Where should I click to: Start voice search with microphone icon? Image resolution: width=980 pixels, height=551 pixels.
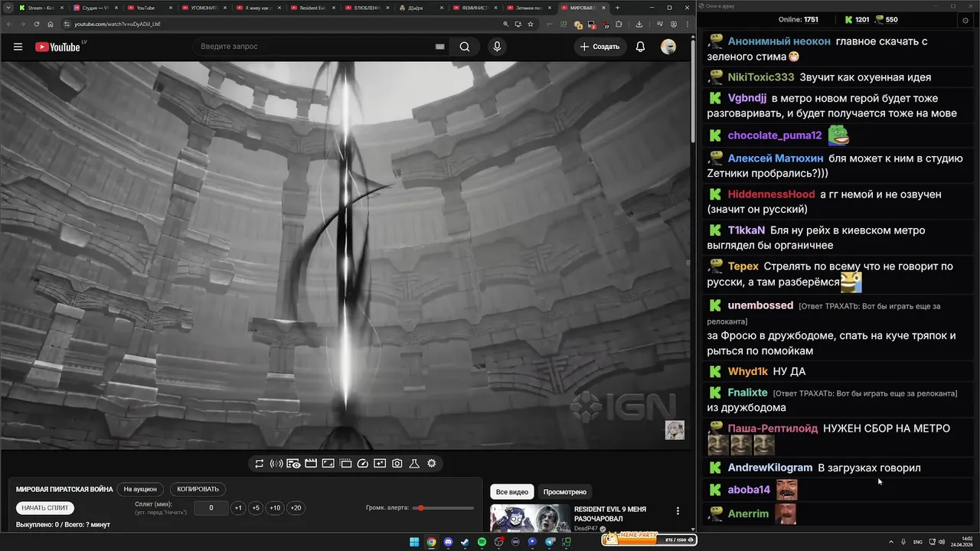pos(497,47)
